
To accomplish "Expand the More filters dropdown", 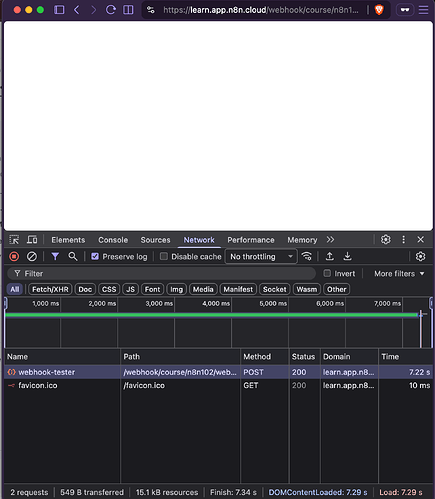I will pos(399,274).
